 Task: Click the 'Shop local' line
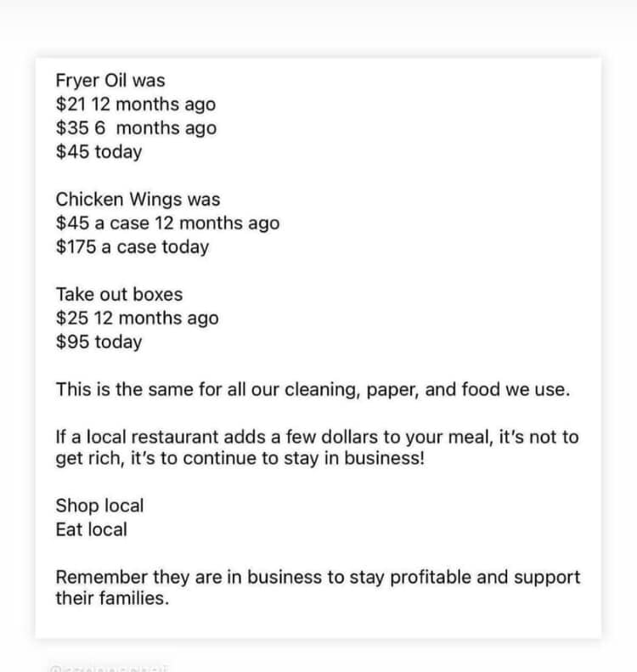pyautogui.click(x=99, y=505)
